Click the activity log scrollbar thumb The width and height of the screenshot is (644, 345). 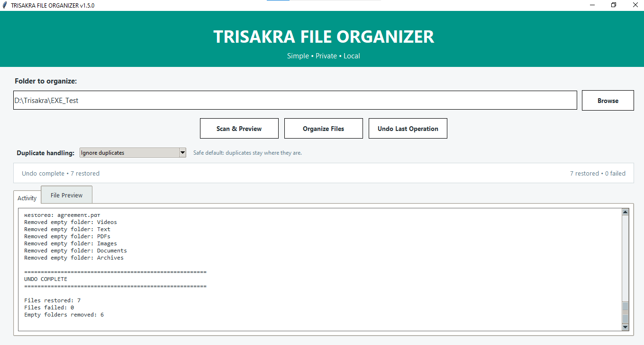pos(625,312)
